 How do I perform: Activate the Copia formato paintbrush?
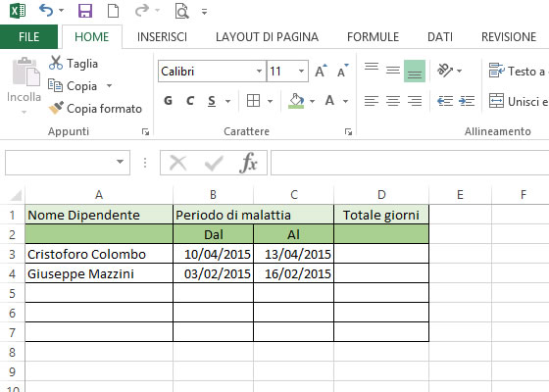tap(95, 109)
